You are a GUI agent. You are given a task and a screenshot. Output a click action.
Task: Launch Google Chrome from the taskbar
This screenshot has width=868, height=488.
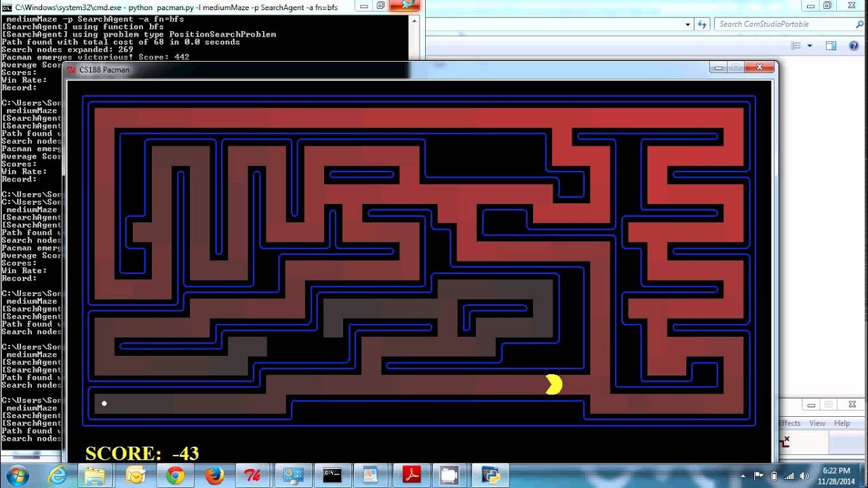coord(175,475)
